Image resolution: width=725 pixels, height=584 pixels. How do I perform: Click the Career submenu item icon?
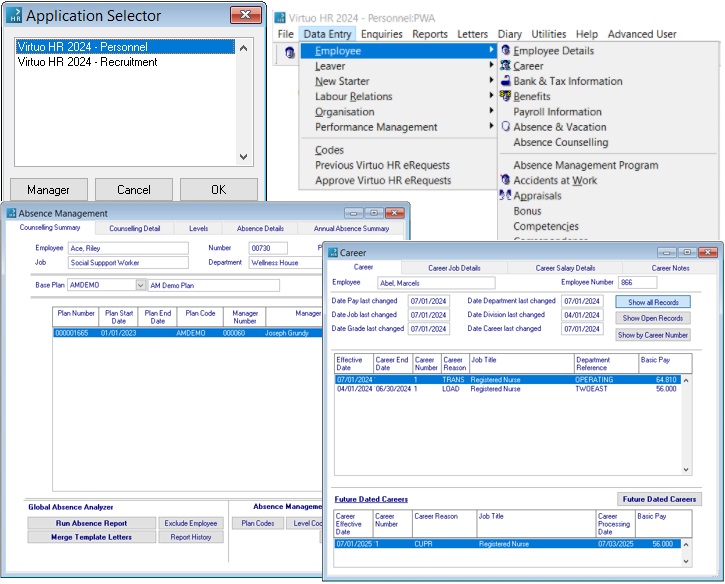505,66
